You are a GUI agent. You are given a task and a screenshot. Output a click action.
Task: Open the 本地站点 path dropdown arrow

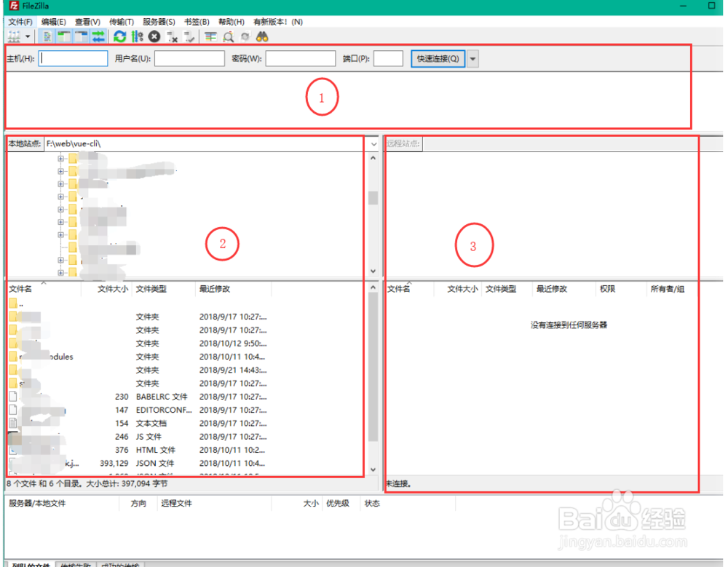pyautogui.click(x=373, y=144)
